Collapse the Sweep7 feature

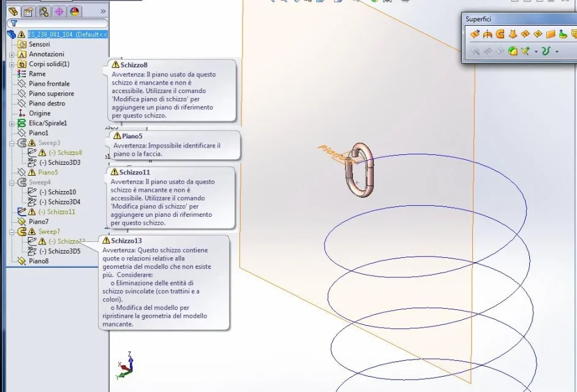(12, 232)
